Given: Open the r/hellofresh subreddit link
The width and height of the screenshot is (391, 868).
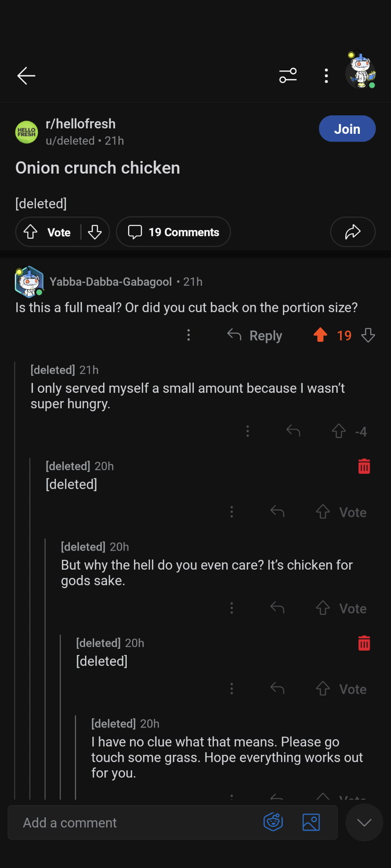Looking at the screenshot, I should tap(81, 124).
